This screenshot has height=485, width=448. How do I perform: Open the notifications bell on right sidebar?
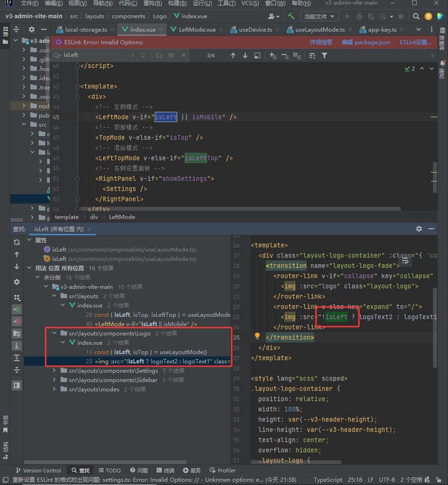click(442, 63)
